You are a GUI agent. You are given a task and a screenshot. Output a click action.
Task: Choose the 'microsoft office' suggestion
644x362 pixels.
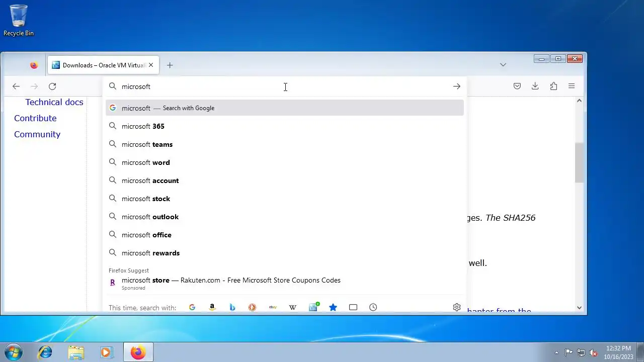point(285,235)
